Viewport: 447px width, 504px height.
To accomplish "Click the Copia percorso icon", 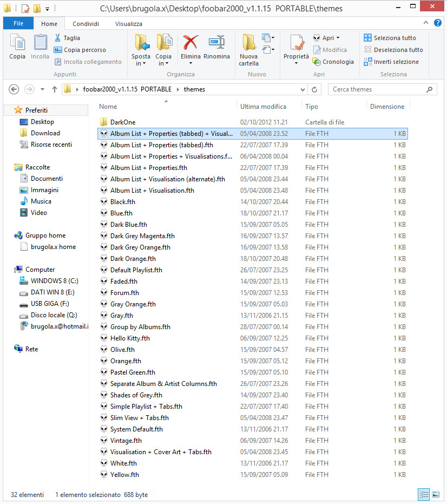I will pyautogui.click(x=58, y=50).
